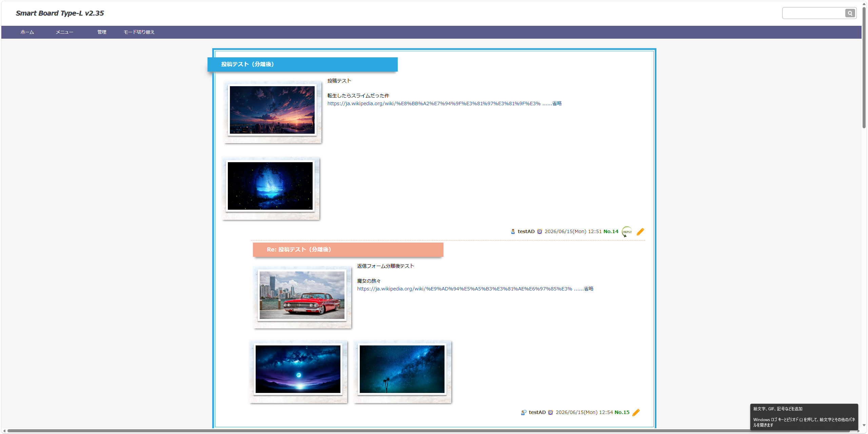The height and width of the screenshot is (434, 868).
Task: Click the alarm clock icon on post No.15
Action: coord(551,412)
